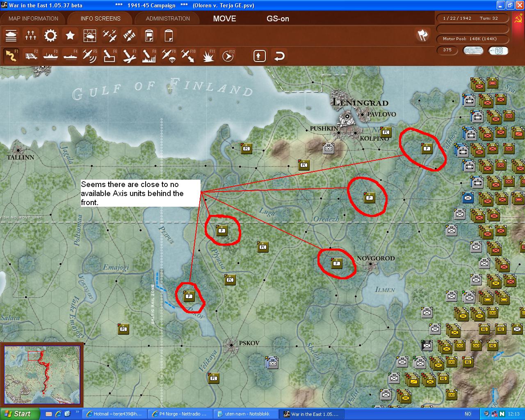
Task: Click the NO language indicator in taskbar
Action: [468, 414]
